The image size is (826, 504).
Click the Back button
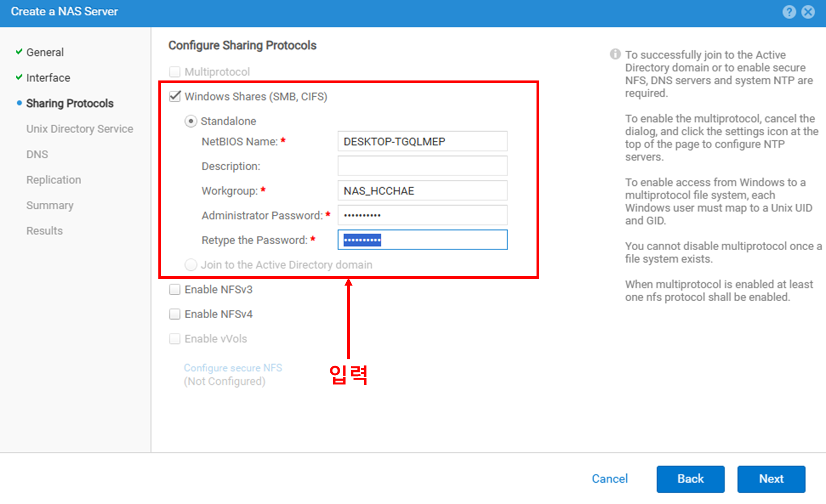[691, 479]
